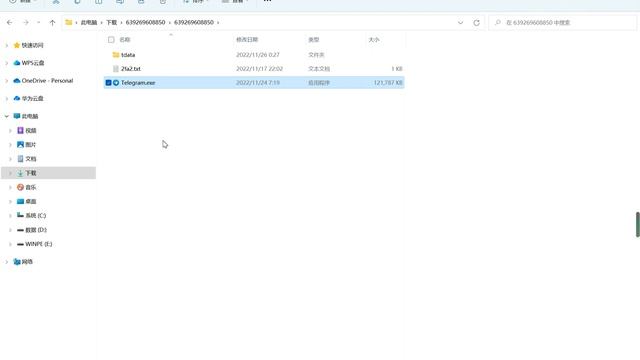The height and width of the screenshot is (360, 640).
Task: Click the 网络 network icon
Action: click(x=17, y=262)
